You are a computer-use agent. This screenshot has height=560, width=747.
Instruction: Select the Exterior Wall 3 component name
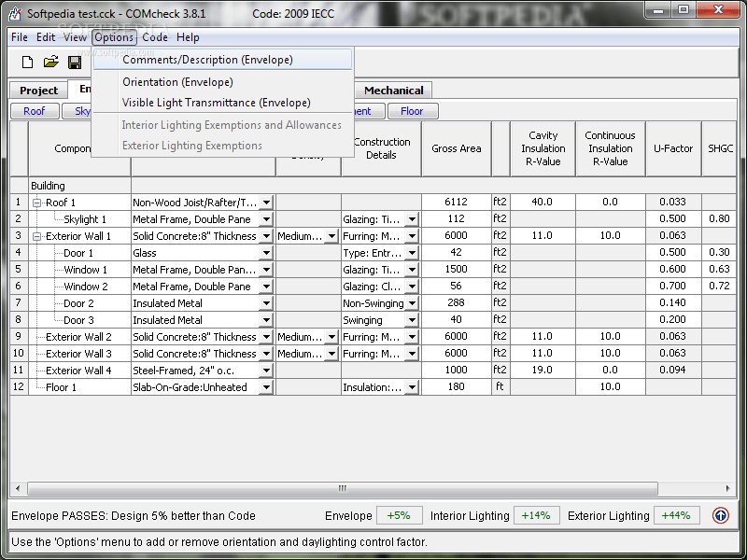coord(78,354)
